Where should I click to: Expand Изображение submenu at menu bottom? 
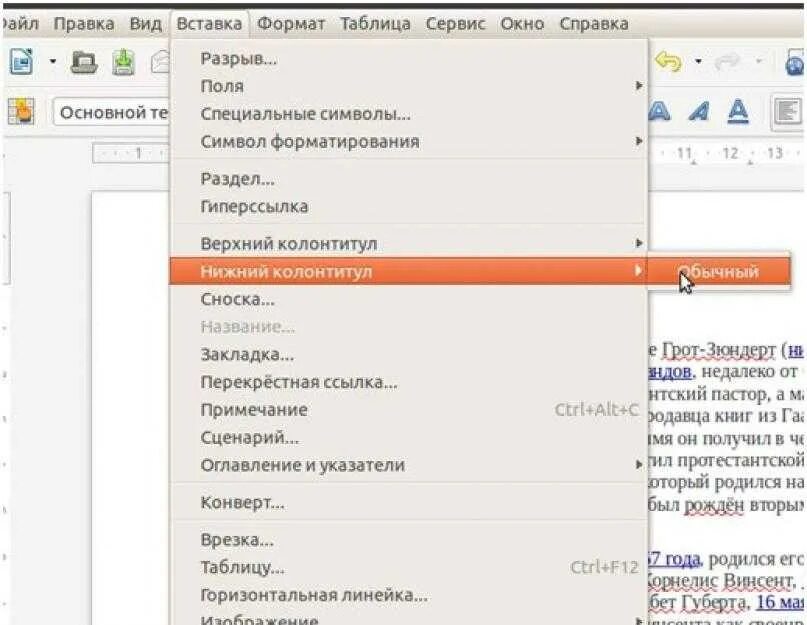(x=409, y=619)
